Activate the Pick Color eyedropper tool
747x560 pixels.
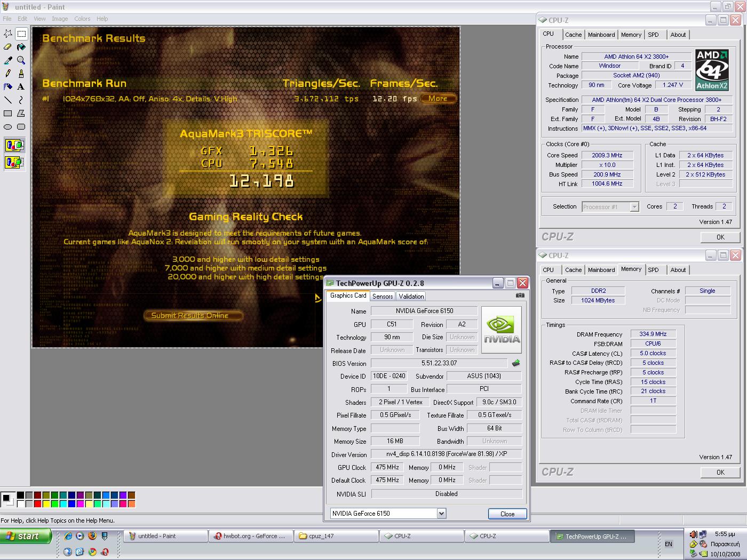[x=8, y=60]
